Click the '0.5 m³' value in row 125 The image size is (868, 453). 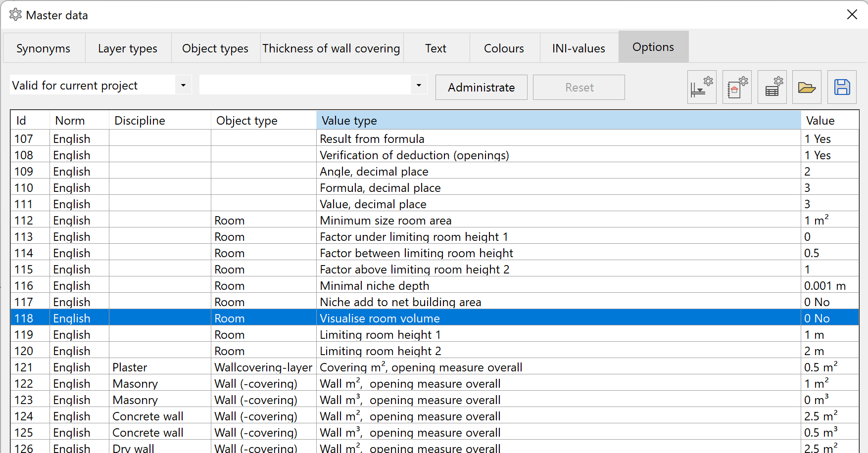(x=830, y=432)
